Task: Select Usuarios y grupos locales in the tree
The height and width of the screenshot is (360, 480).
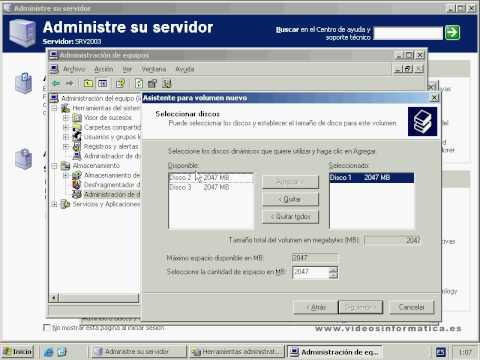Action: (112, 137)
